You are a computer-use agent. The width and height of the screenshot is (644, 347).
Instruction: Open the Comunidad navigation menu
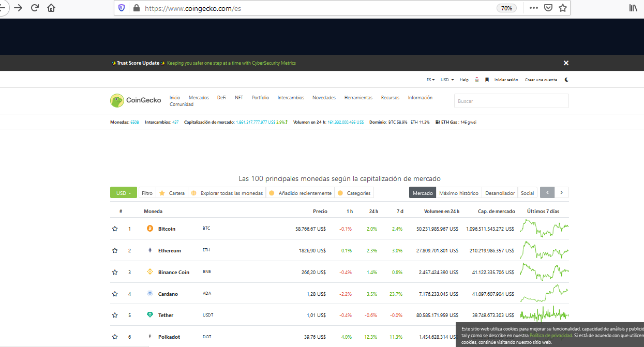pyautogui.click(x=182, y=104)
